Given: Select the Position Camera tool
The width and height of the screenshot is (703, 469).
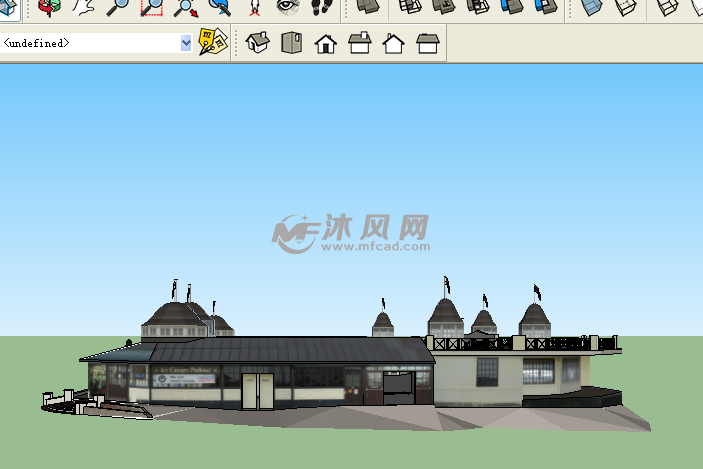Looking at the screenshot, I should [254, 8].
